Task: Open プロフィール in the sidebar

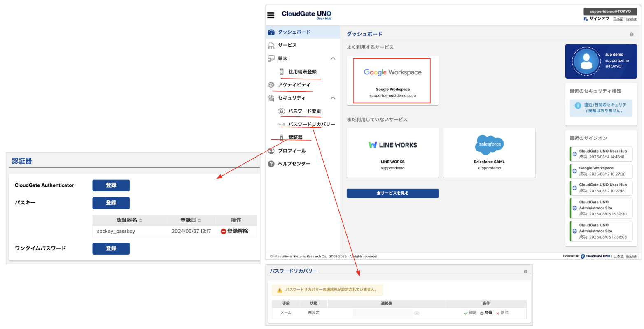Action: coord(303,151)
